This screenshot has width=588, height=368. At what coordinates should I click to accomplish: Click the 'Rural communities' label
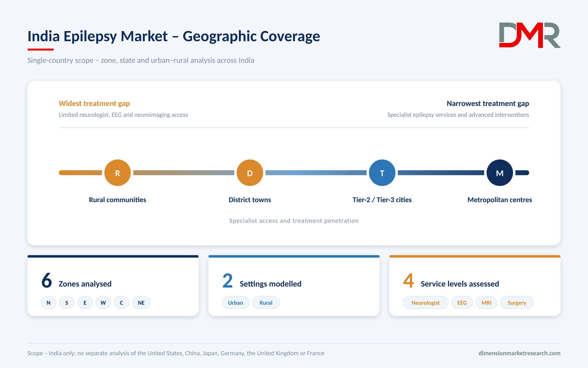[117, 200]
